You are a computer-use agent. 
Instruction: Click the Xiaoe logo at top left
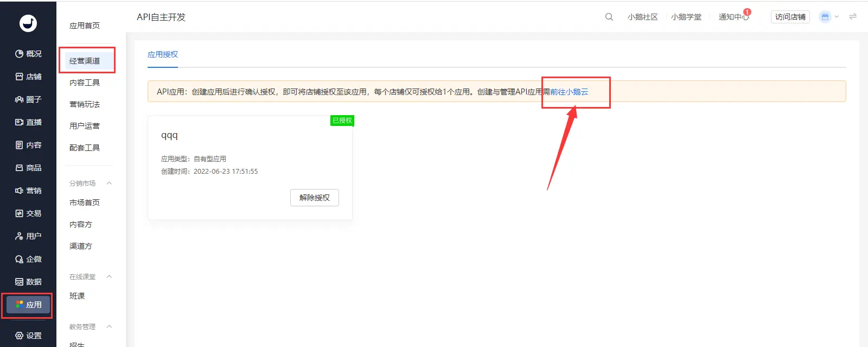click(x=28, y=23)
